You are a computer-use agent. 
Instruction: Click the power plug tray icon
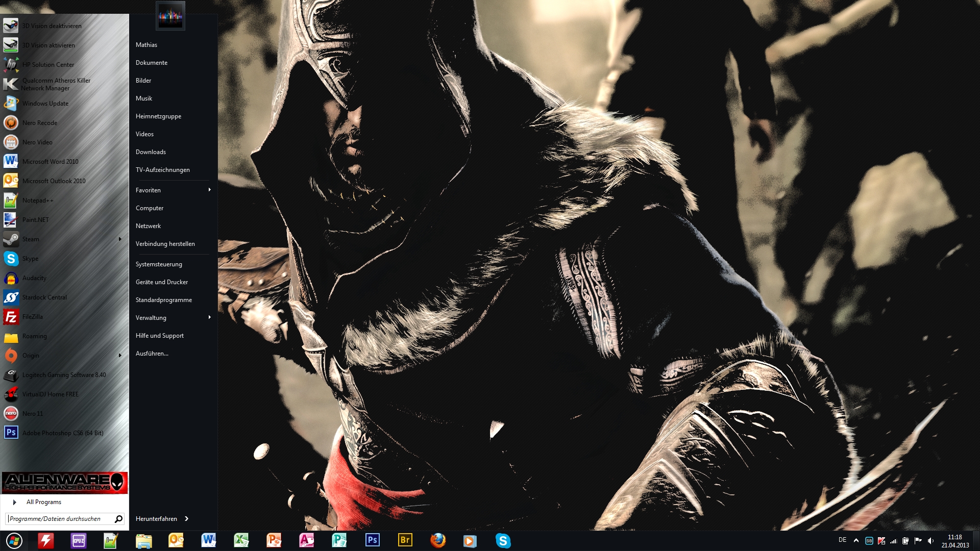coord(906,541)
